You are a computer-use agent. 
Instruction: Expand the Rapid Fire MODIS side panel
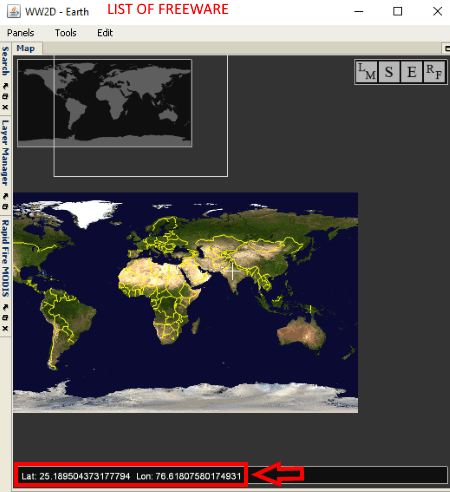(5, 258)
